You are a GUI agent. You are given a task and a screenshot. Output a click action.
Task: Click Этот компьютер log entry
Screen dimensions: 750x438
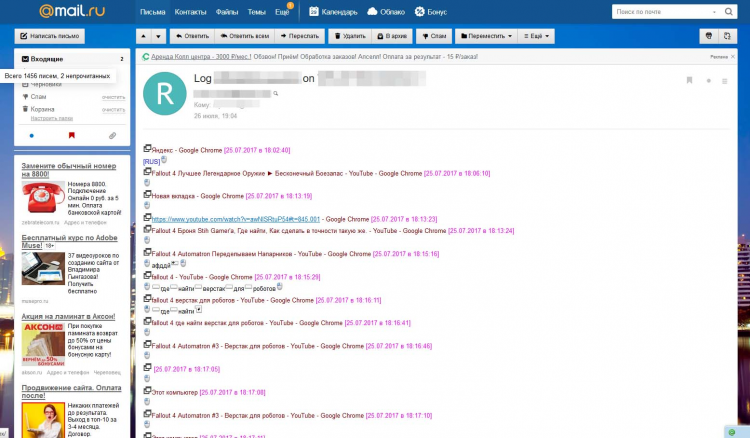click(x=175, y=393)
